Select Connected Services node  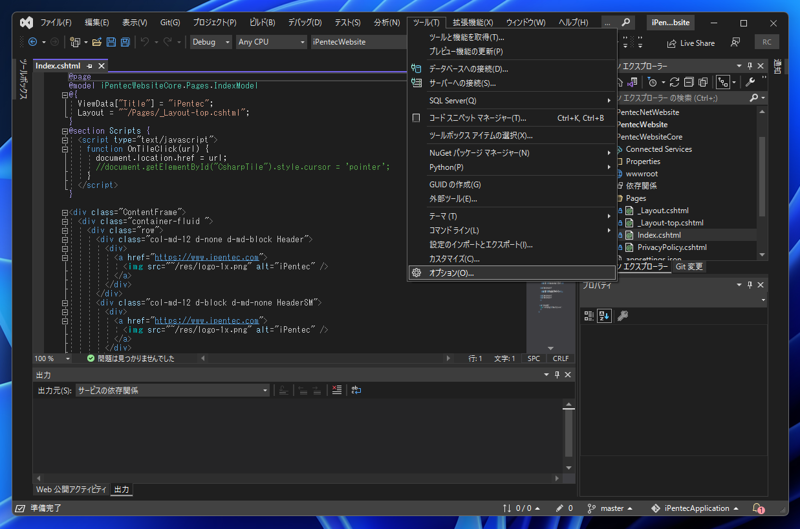(x=659, y=149)
